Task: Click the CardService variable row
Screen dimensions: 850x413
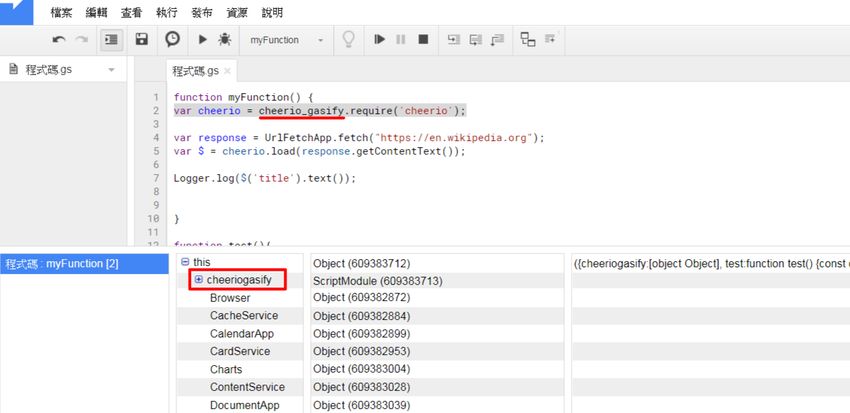Action: point(240,351)
